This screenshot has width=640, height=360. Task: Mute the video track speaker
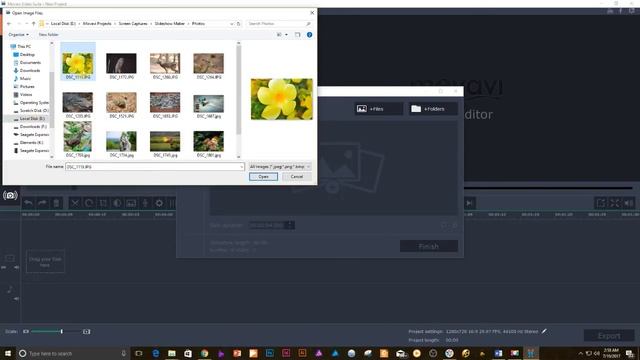pos(16,267)
